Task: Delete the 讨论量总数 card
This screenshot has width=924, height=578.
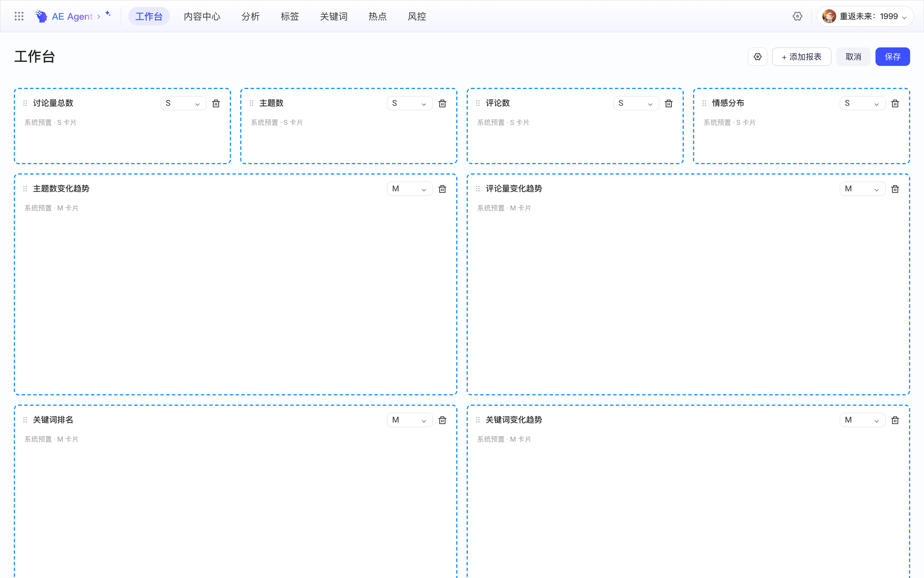Action: click(216, 103)
